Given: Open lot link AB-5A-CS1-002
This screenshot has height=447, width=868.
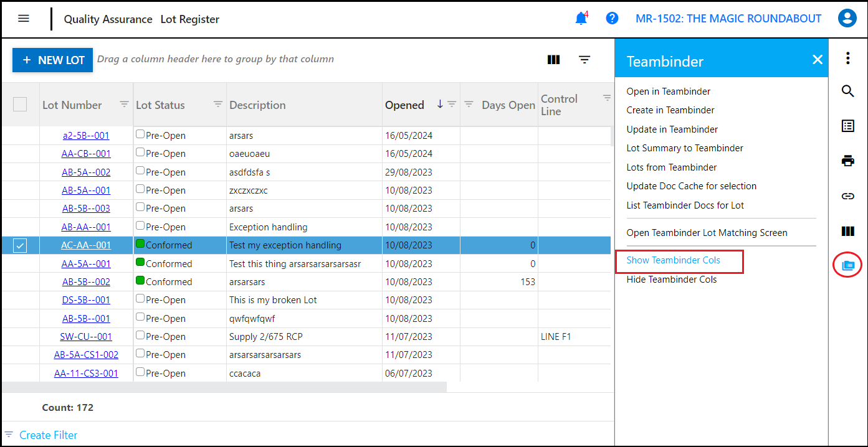Looking at the screenshot, I should point(86,355).
